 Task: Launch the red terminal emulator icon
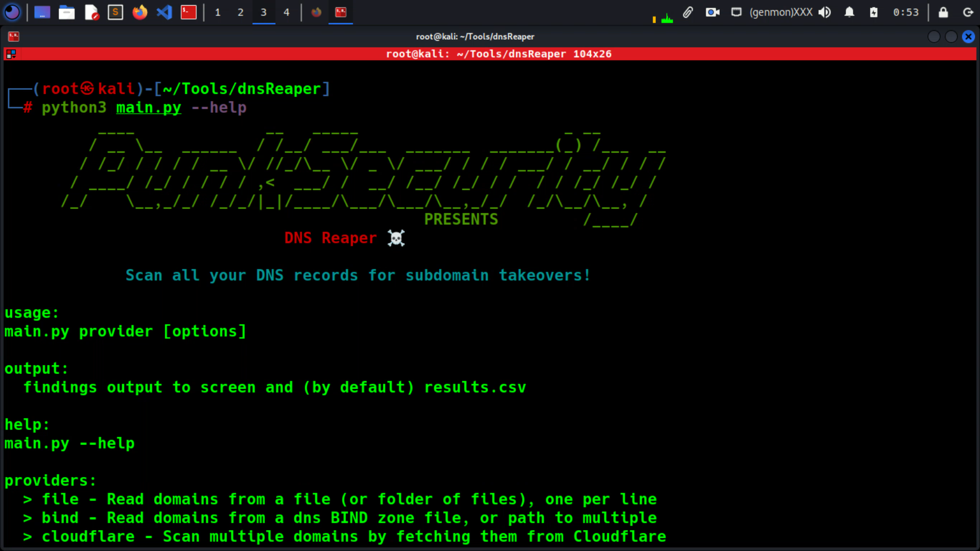188,12
